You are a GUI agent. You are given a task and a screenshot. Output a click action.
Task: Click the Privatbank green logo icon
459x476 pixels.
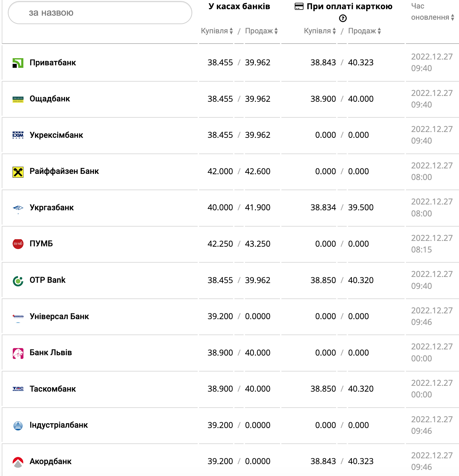[x=18, y=63]
